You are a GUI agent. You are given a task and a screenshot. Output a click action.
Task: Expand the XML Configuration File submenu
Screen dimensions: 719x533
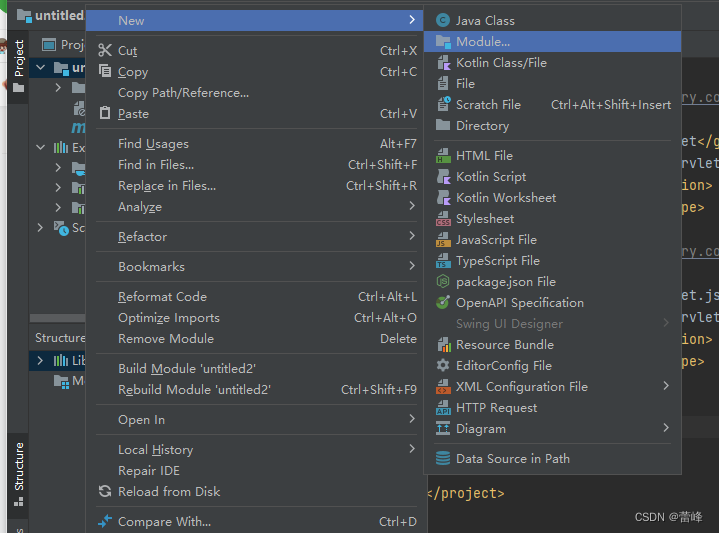tap(666, 386)
